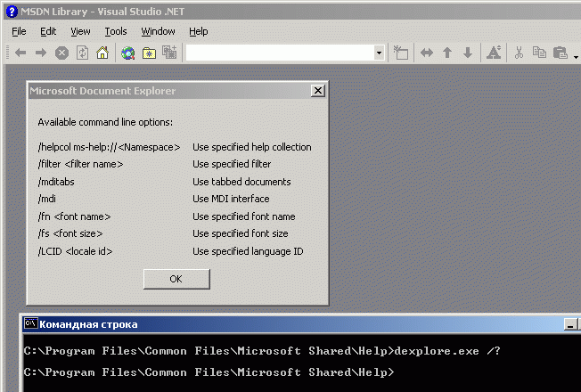Minimize the Командная строка window
The width and height of the screenshot is (581, 392).
tap(570, 324)
